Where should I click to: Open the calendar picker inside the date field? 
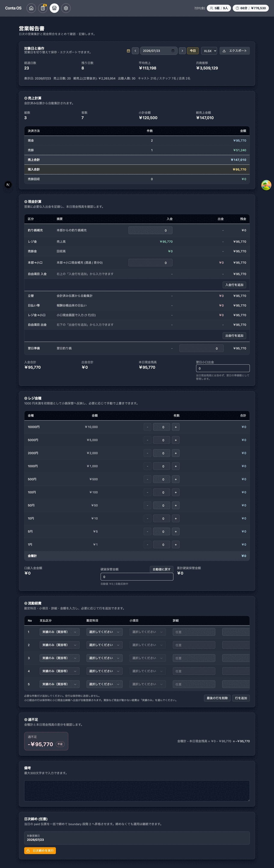(x=173, y=51)
